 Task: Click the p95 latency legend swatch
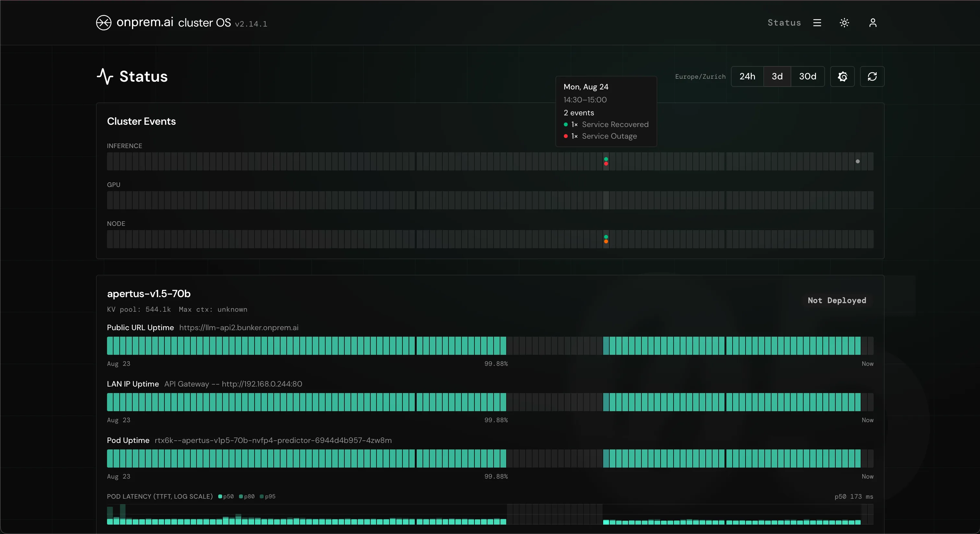[262, 496]
